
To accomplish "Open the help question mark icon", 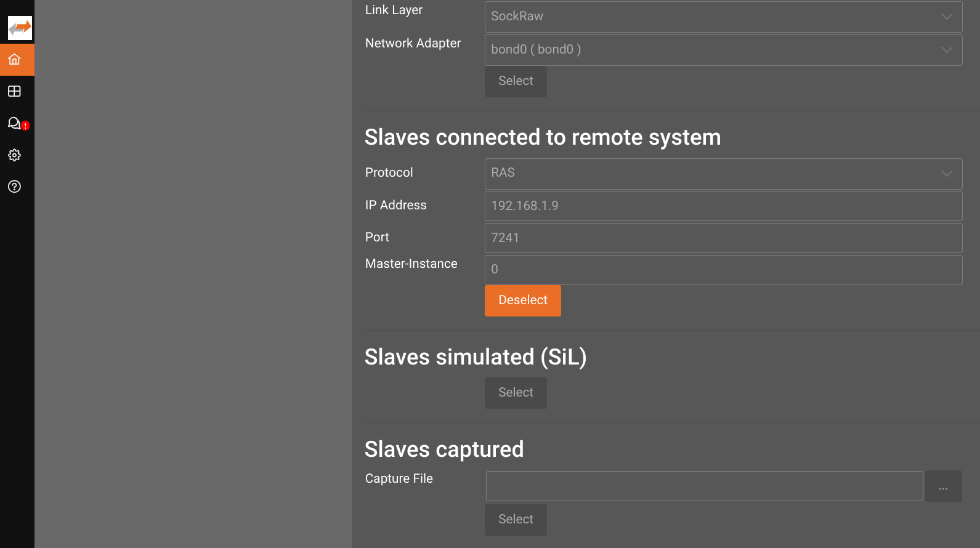I will coord(15,187).
